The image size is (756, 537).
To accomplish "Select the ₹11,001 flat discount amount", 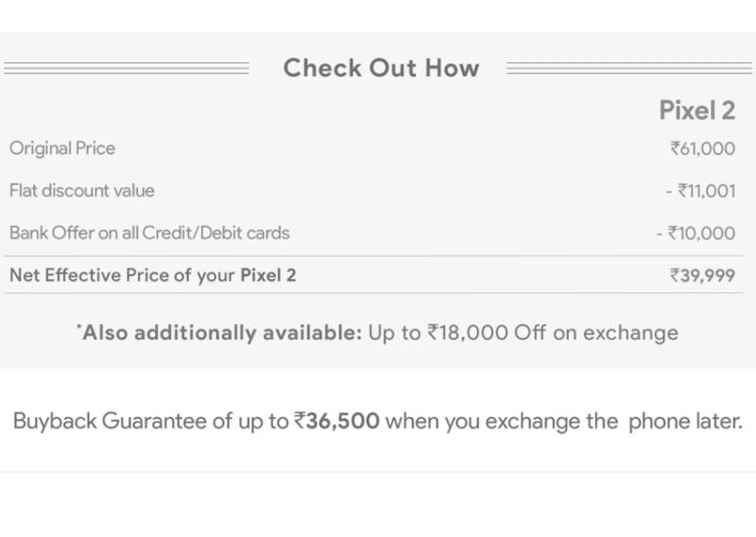I will 700,191.
